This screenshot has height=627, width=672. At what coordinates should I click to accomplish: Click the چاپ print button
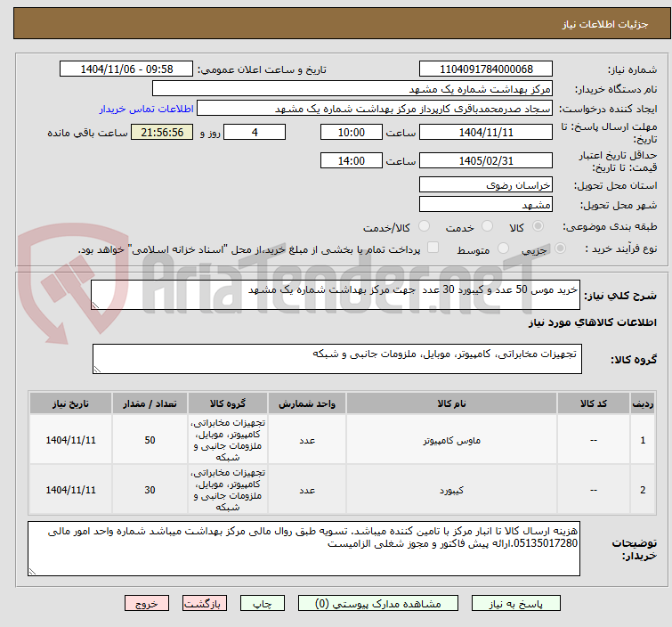[263, 604]
